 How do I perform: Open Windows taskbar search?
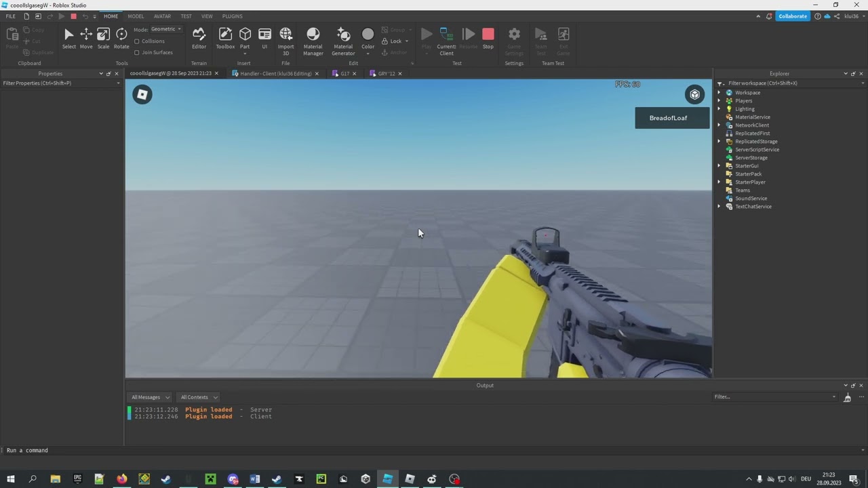tap(33, 479)
